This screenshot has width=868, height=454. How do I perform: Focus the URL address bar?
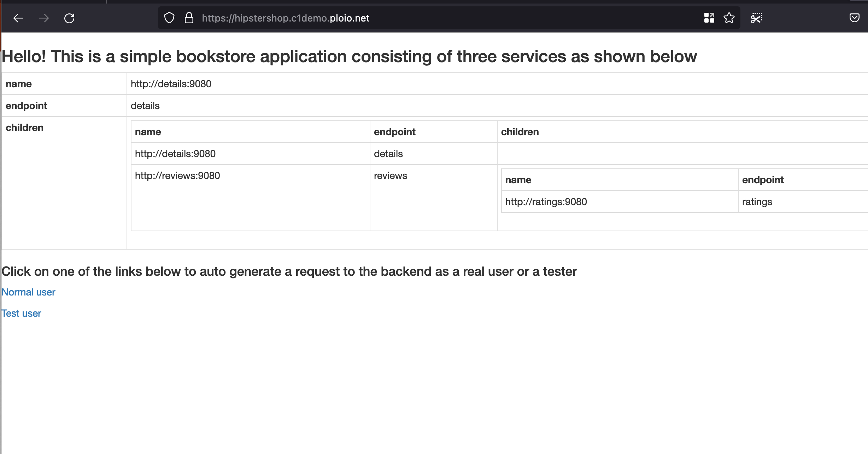(x=449, y=18)
